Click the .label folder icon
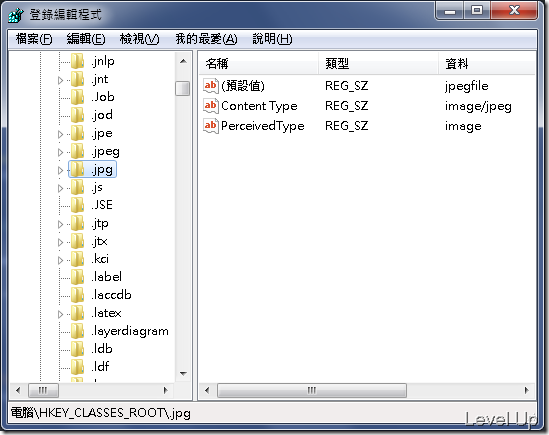The height and width of the screenshot is (435, 549). 77,277
